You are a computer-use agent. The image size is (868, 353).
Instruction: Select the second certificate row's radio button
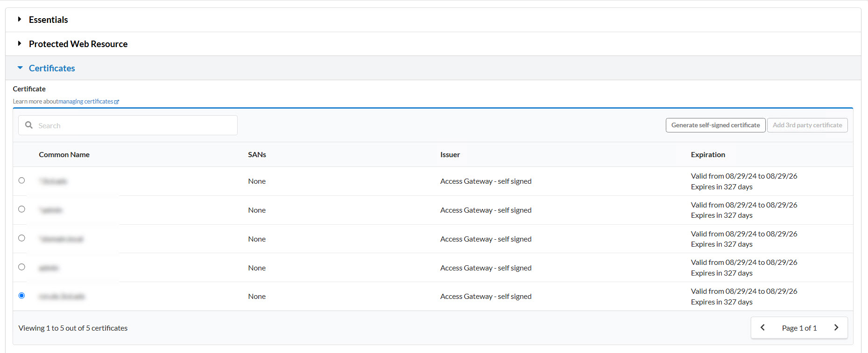coord(21,209)
